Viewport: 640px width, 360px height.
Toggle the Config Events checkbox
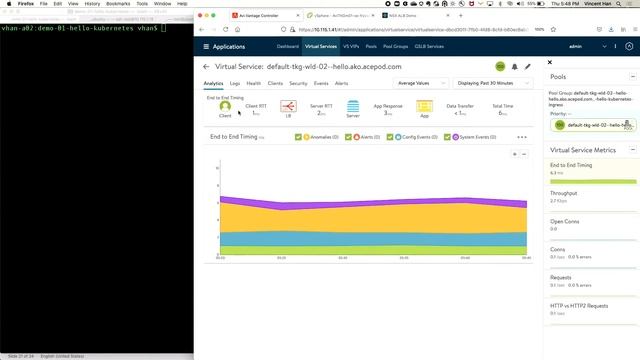point(390,137)
